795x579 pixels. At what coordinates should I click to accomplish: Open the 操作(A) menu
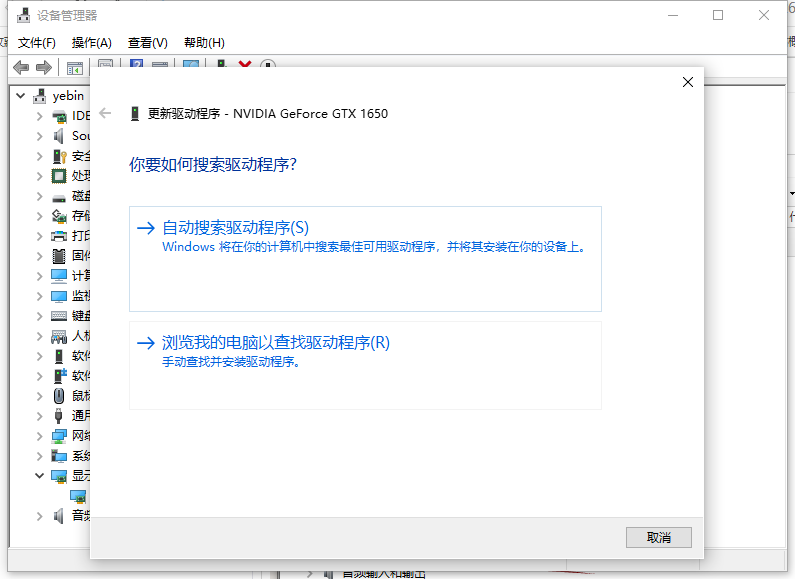tap(91, 43)
